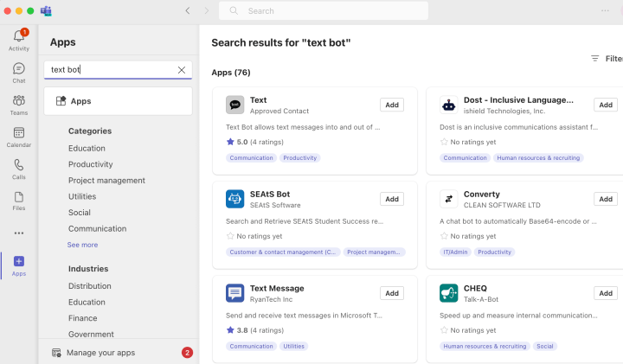This screenshot has width=623, height=364.
Task: Add the Text app
Action: [x=392, y=105]
